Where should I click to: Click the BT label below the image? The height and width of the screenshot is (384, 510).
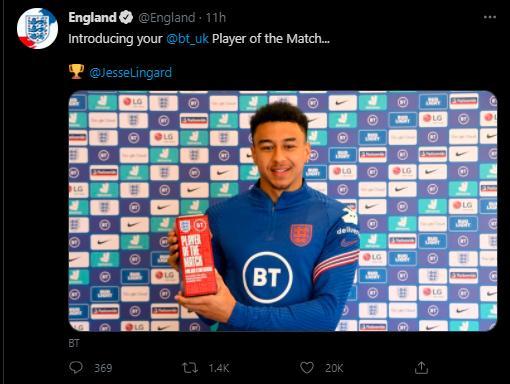click(74, 343)
